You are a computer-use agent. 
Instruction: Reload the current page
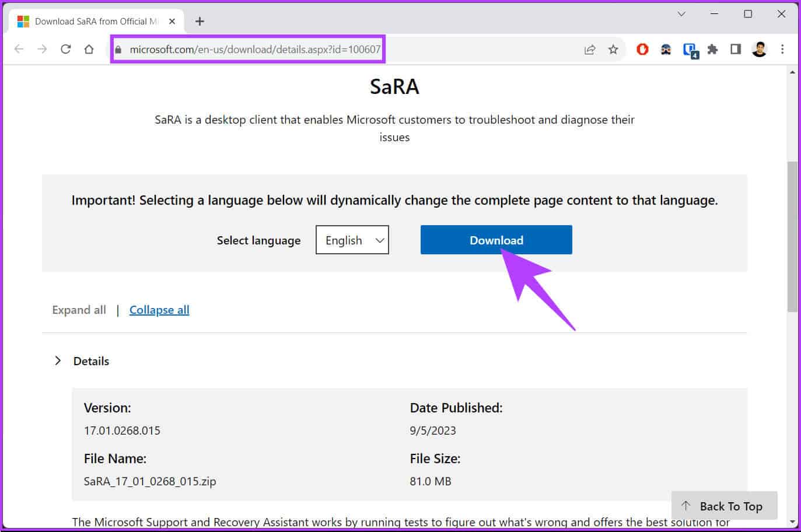click(x=65, y=49)
